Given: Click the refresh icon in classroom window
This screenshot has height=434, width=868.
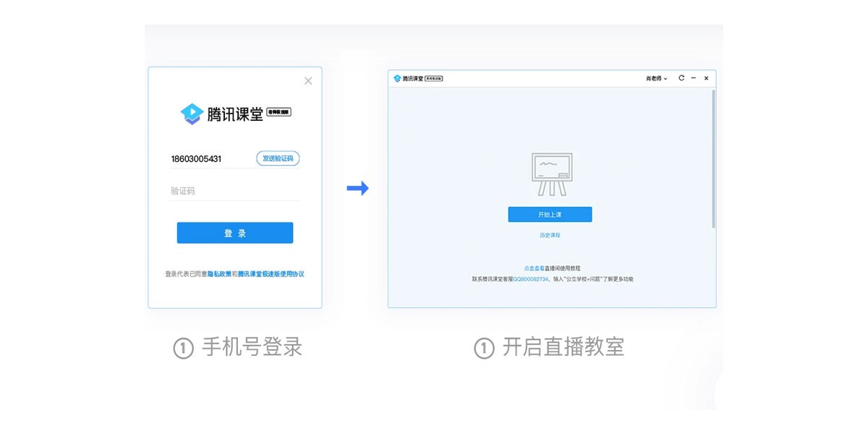Looking at the screenshot, I should [x=681, y=77].
